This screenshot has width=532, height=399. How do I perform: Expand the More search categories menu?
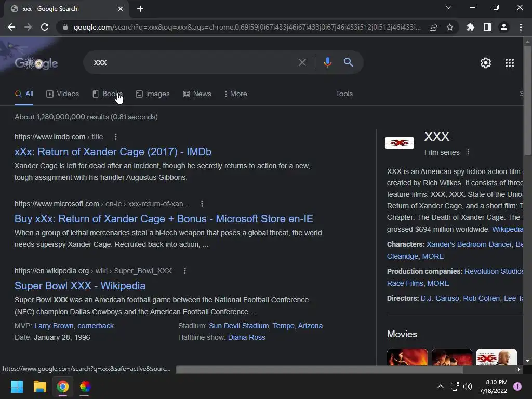point(236,94)
